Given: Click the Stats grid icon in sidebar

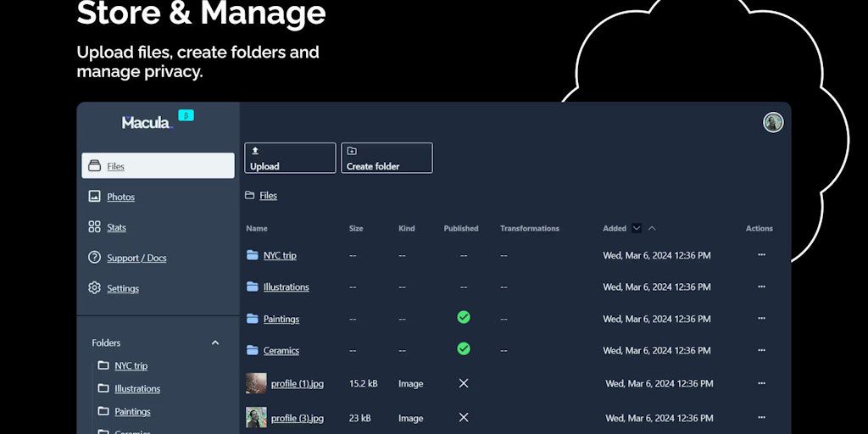Looking at the screenshot, I should pos(94,227).
